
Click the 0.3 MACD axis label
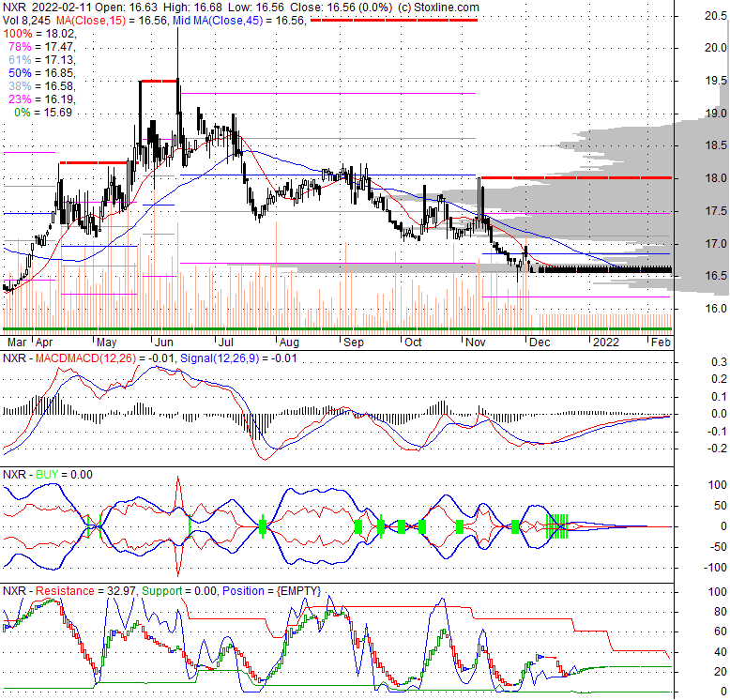(x=719, y=362)
